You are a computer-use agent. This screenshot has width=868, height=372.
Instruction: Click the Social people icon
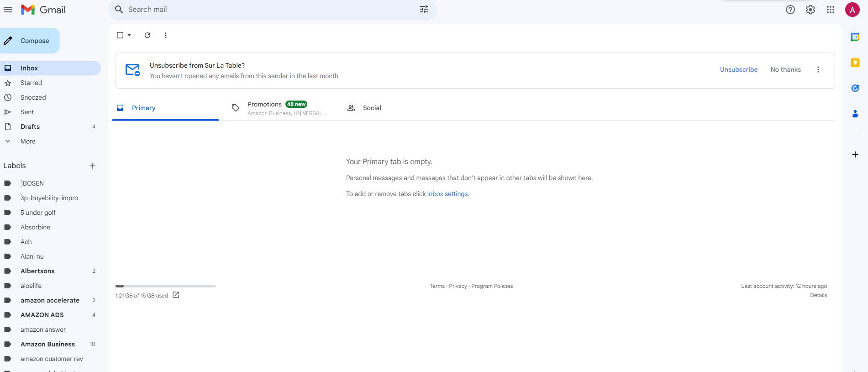click(x=351, y=108)
